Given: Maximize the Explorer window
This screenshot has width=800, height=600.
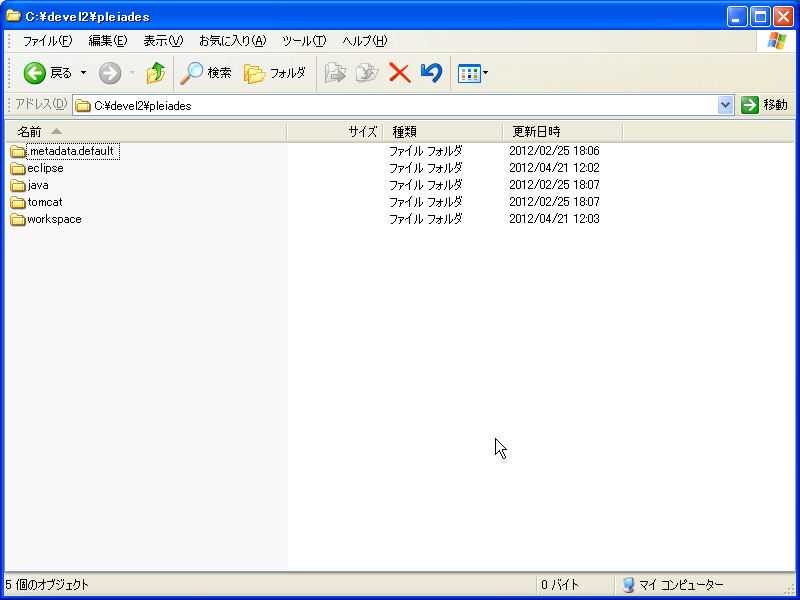Looking at the screenshot, I should tap(760, 17).
